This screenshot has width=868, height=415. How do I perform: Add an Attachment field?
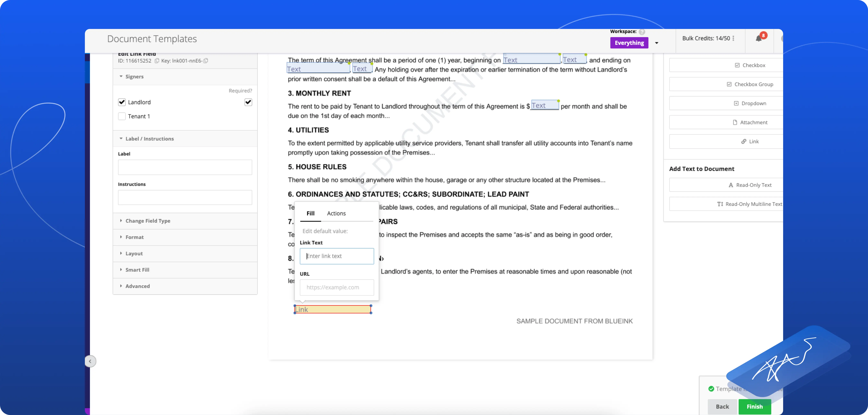[x=750, y=122]
